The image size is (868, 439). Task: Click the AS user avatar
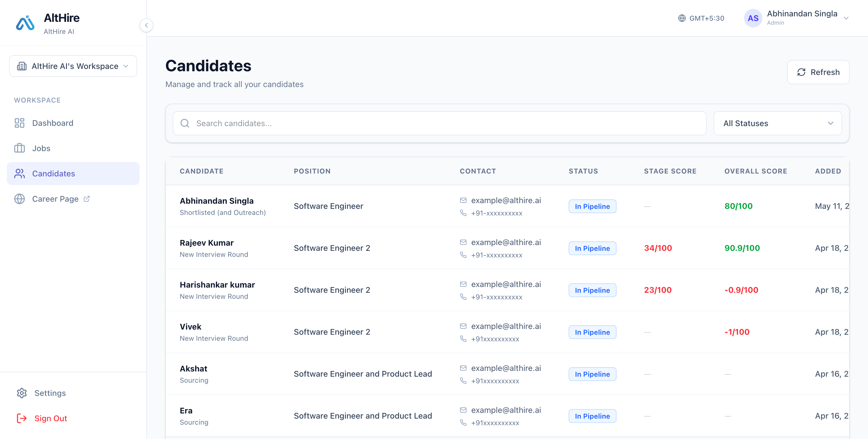753,18
